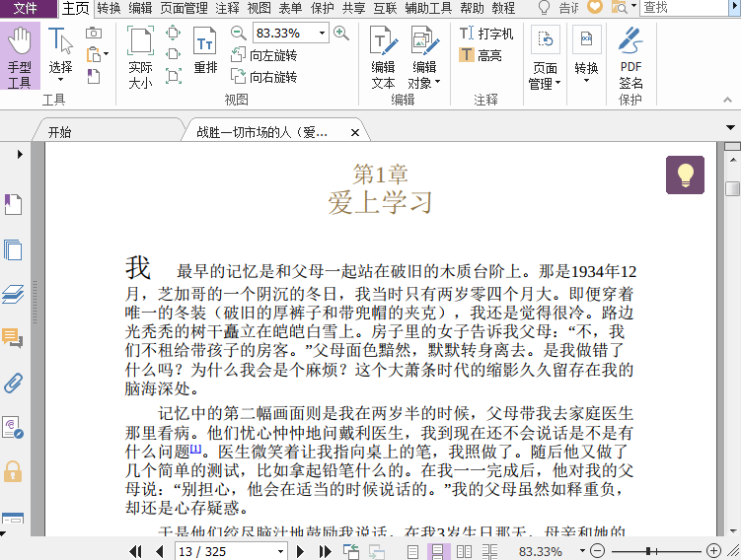Image resolution: width=741 pixels, height=560 pixels.
Task: Click the Fit Visible icon
Action: (174, 76)
